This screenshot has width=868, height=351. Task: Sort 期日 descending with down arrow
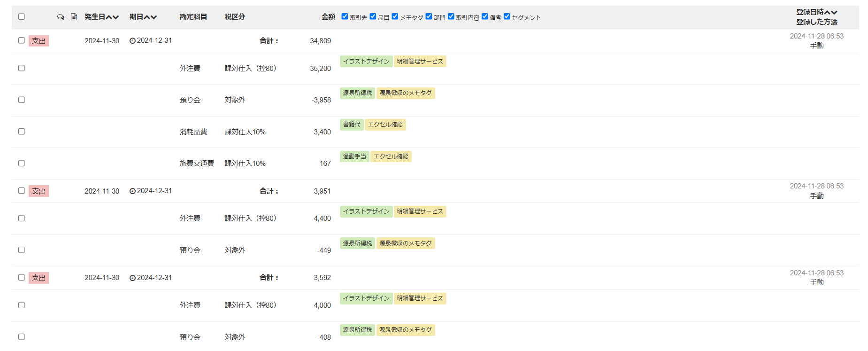tap(154, 17)
